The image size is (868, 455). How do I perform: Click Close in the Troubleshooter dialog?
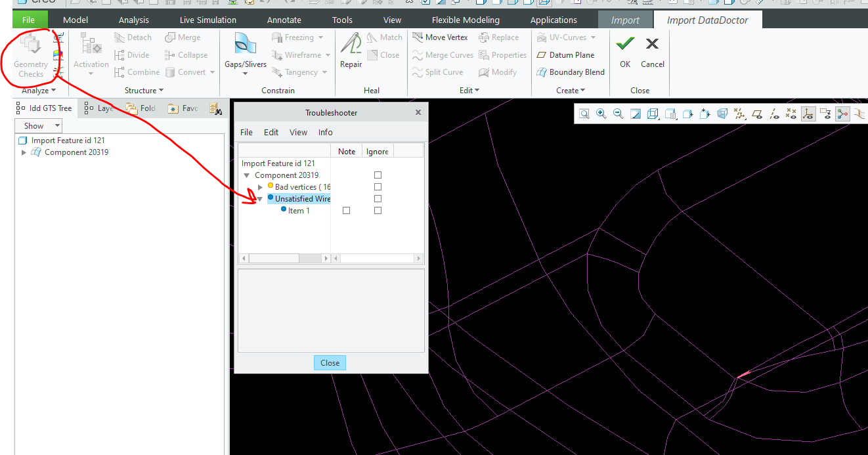[330, 362]
